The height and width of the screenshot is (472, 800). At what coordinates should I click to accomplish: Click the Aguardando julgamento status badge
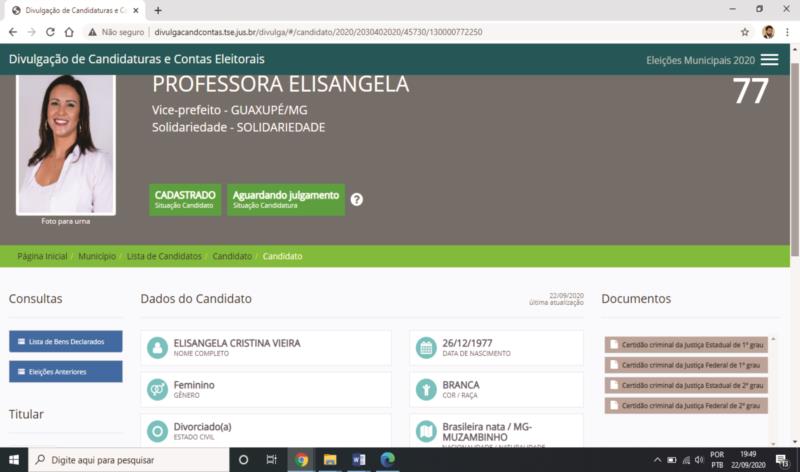(286, 200)
